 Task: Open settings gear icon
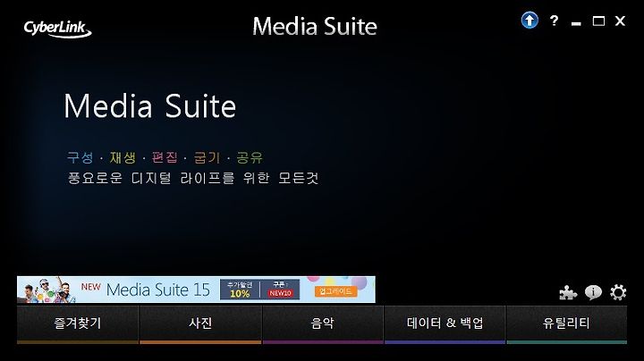tap(618, 292)
